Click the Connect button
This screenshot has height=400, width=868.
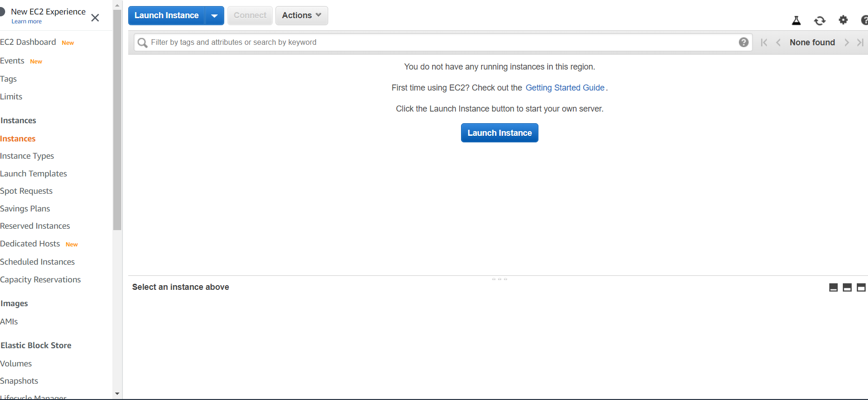click(250, 15)
